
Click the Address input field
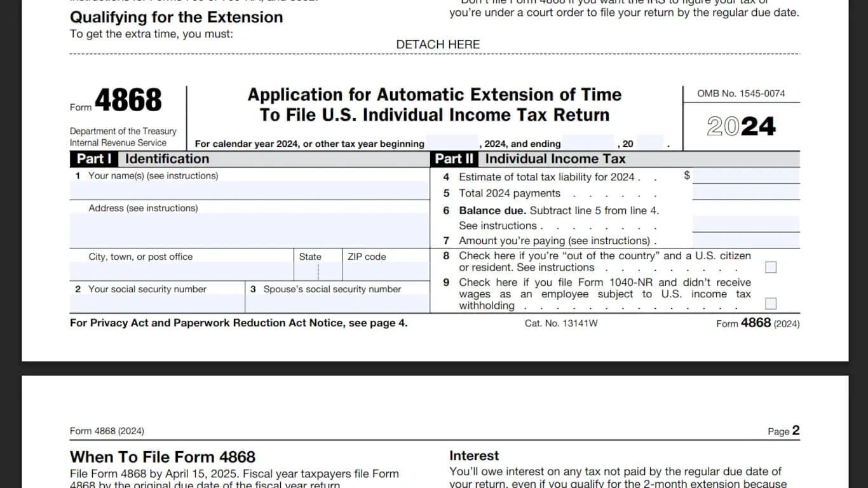click(x=250, y=230)
